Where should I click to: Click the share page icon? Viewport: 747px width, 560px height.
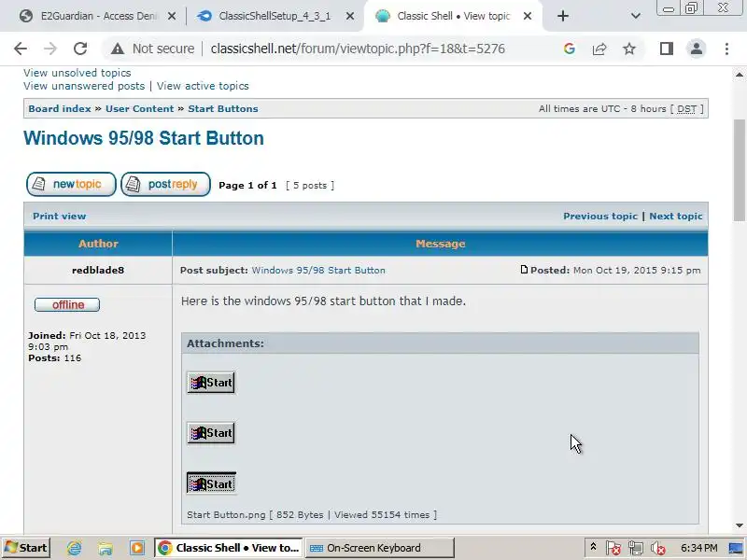coord(599,49)
